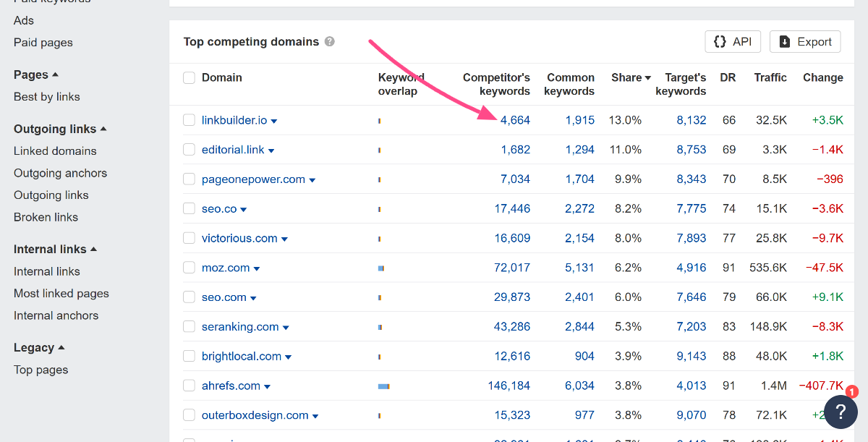Open the help chat bubble icon
Screen dimensions: 868x442
click(841, 412)
